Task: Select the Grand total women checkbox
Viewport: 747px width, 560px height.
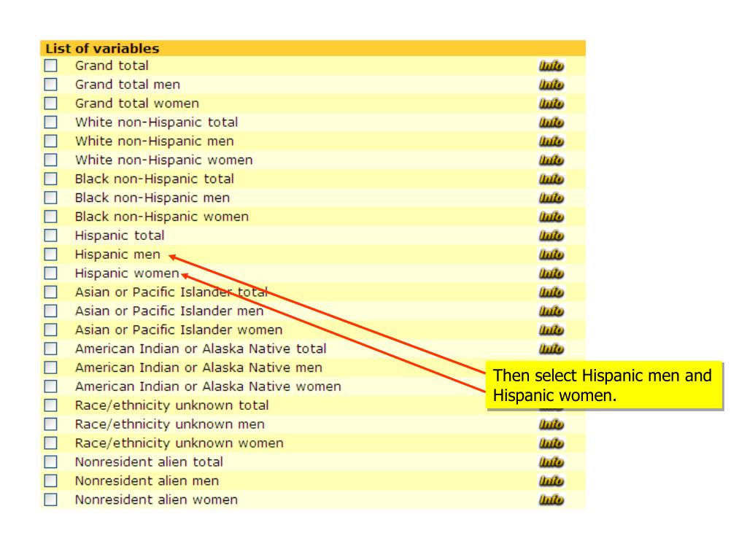Action: (50, 104)
